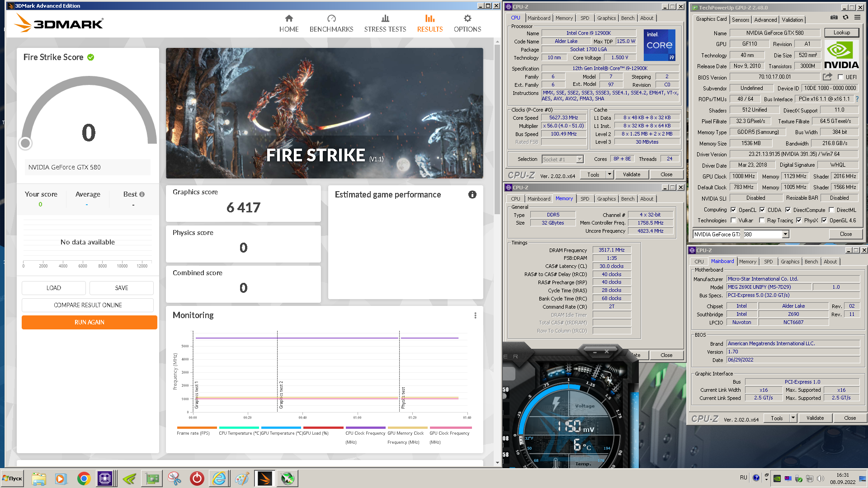This screenshot has width=868, height=488.
Task: Show info about Best score
Action: pos(142,194)
